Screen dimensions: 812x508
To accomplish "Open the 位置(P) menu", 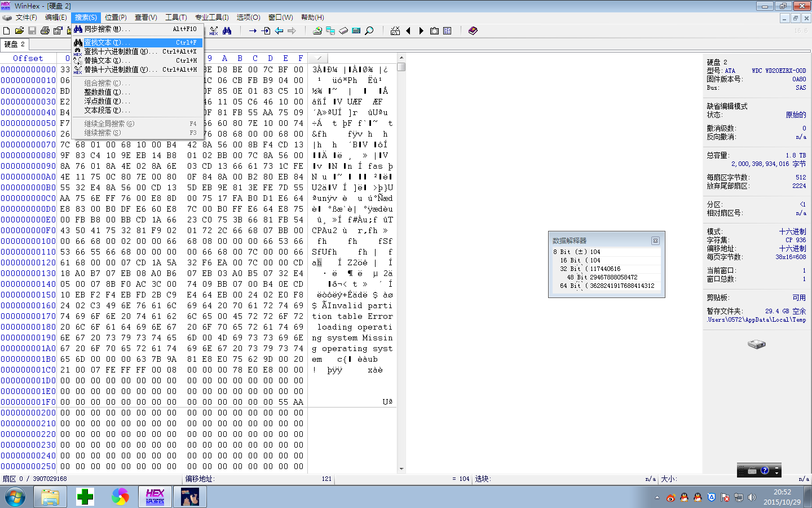I will click(x=116, y=17).
